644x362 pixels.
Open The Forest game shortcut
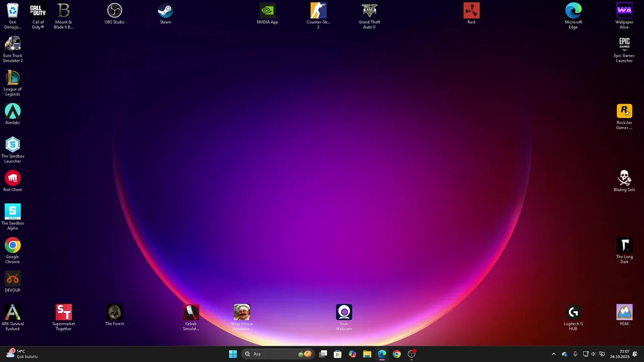(114, 315)
